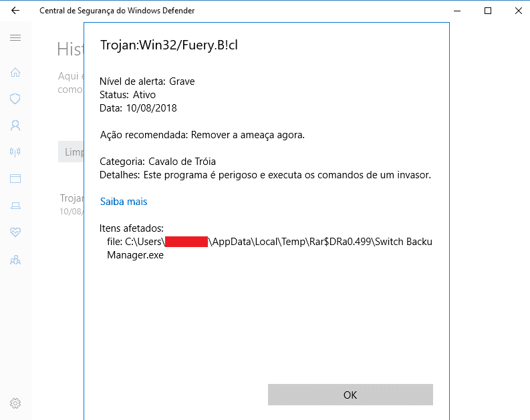Click the Detalhes description line
The image size is (530, 420).
pyautogui.click(x=265, y=175)
